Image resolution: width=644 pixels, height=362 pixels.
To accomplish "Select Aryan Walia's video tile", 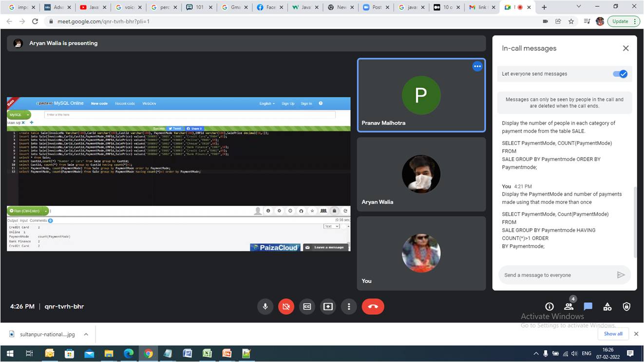I will [421, 174].
